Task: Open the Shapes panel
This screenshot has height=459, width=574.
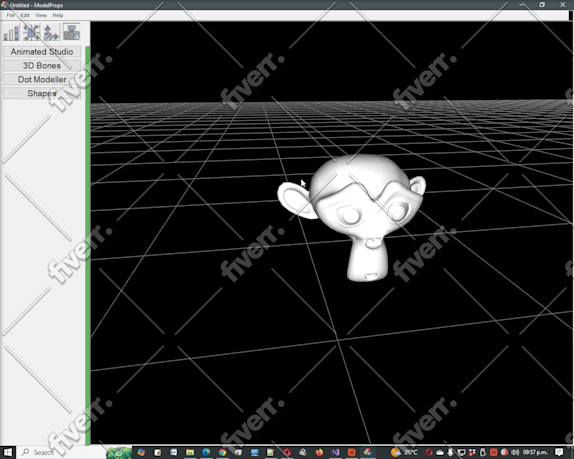Action: tap(42, 93)
